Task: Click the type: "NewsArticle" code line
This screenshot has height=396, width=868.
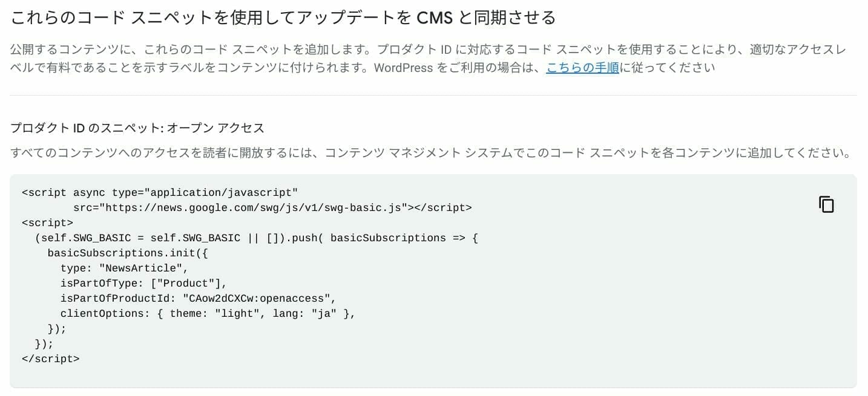Action: tap(124, 268)
